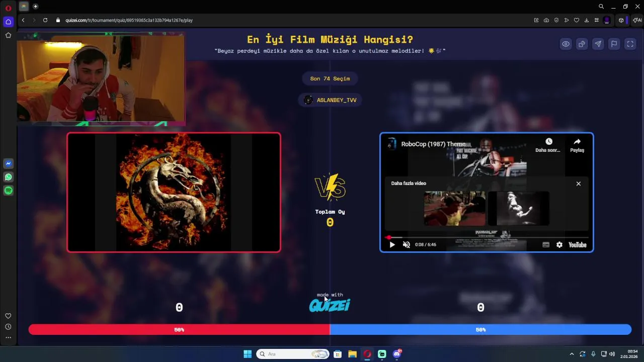
Task: Open downloads toolbar icon
Action: (x=587, y=20)
